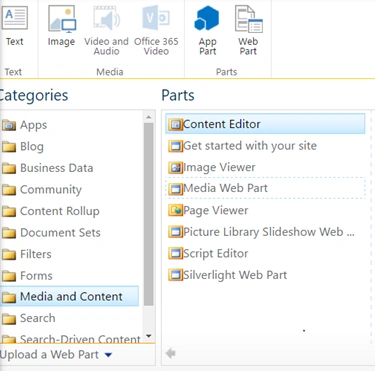Click the Image Viewer part icon

click(x=175, y=167)
